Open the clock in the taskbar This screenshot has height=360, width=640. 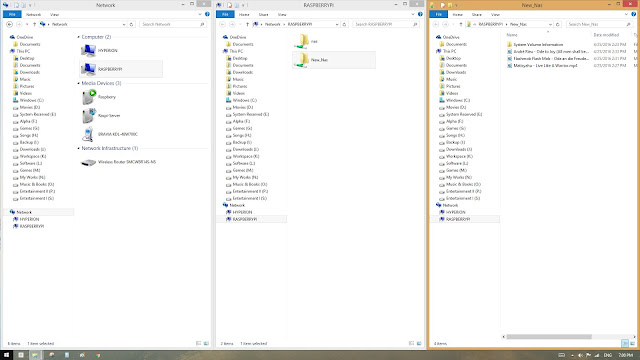click(x=626, y=355)
